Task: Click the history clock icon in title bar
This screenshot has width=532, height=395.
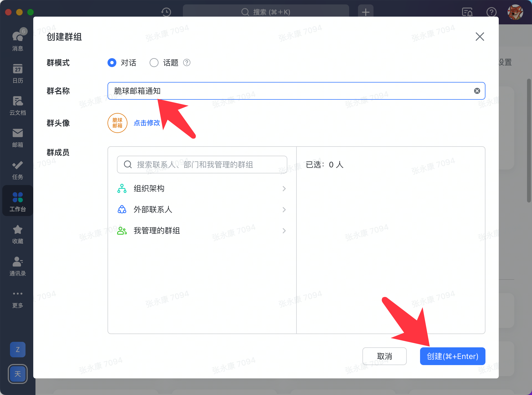Action: [166, 12]
